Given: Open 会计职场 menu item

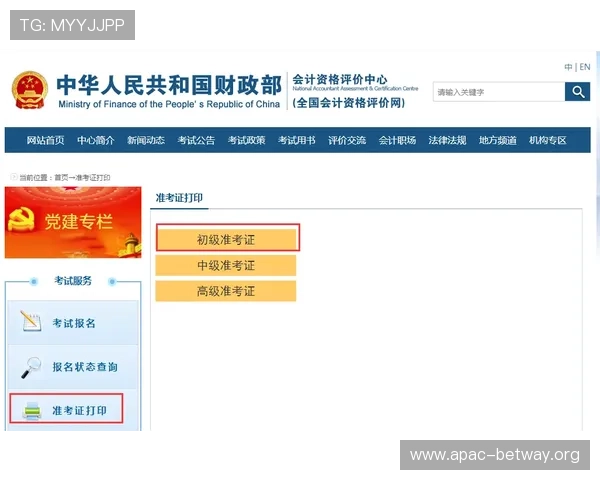Looking at the screenshot, I should (397, 140).
